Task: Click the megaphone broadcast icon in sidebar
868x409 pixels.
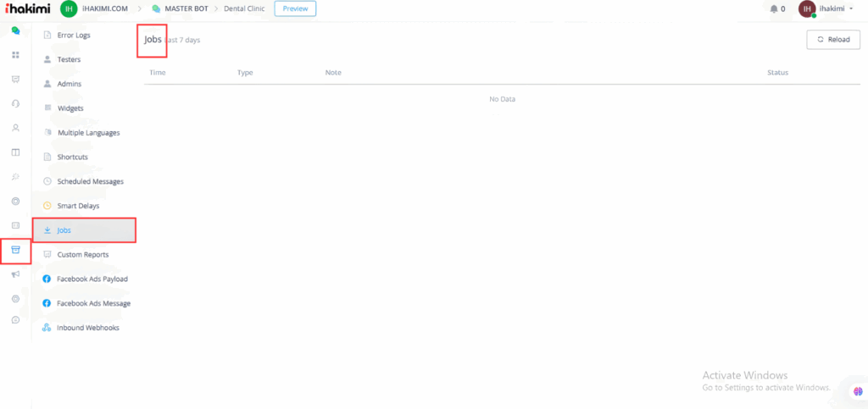Action: pos(15,274)
